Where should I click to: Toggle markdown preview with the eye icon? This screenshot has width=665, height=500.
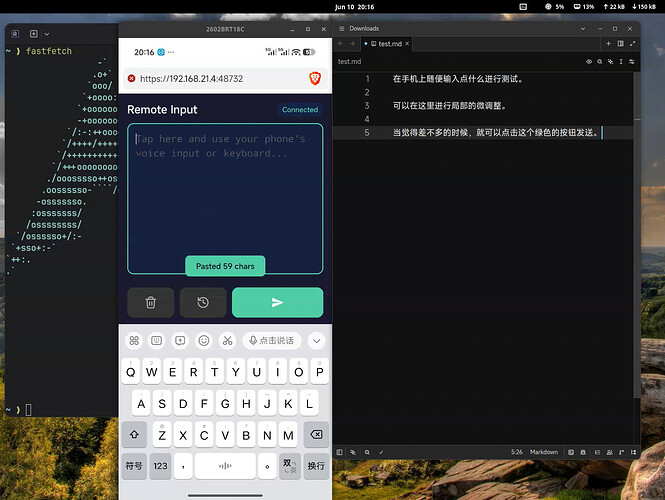pyautogui.click(x=589, y=61)
